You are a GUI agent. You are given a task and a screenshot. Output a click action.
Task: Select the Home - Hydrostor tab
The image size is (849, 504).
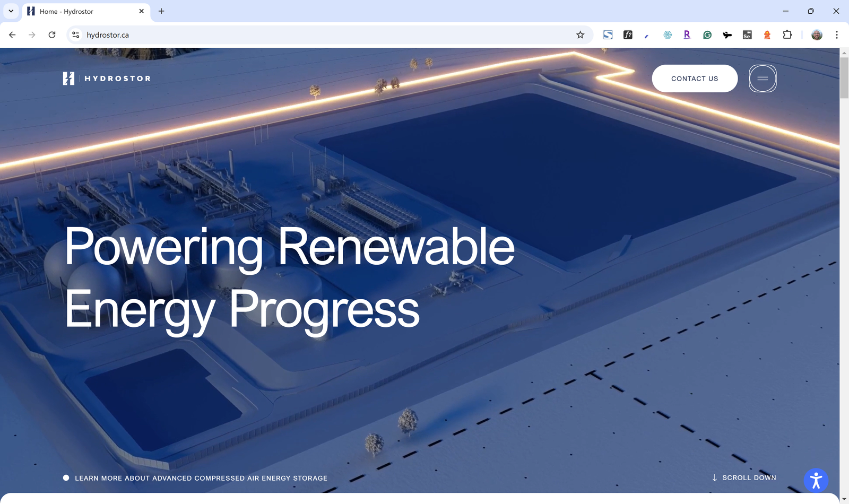[80, 11]
